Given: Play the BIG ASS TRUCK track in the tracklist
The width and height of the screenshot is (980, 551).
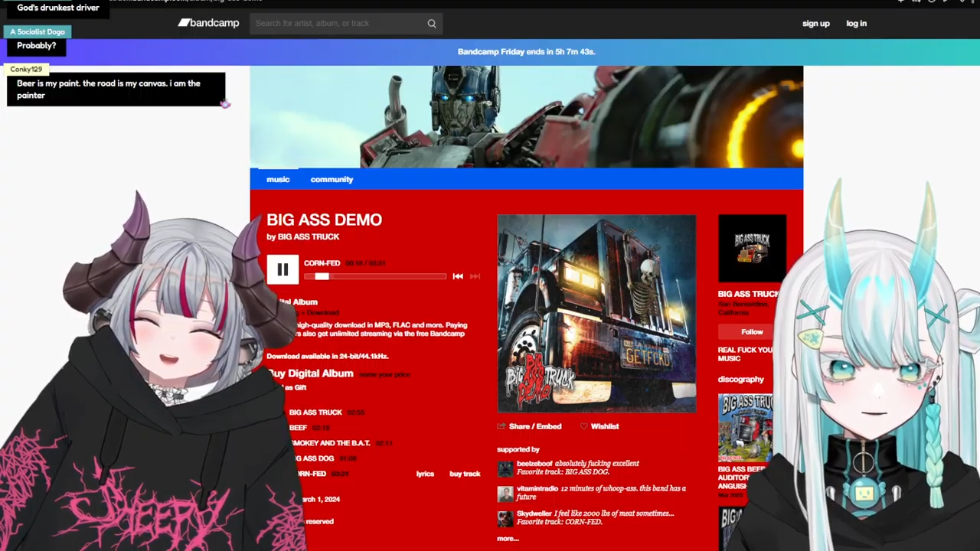Looking at the screenshot, I should (315, 412).
